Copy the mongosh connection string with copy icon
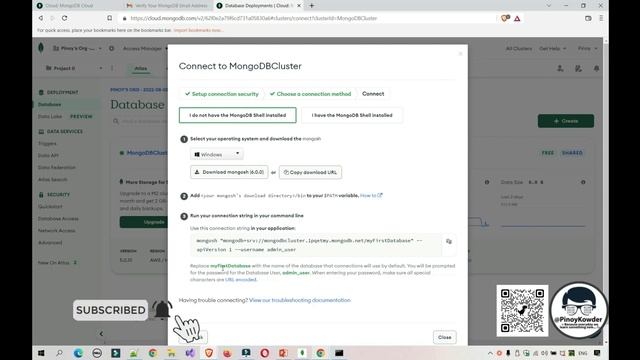Viewport: 640px width, 360px height. pyautogui.click(x=449, y=241)
